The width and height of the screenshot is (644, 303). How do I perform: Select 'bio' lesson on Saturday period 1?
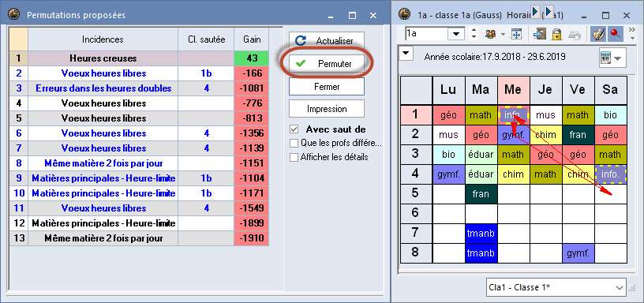pyautogui.click(x=610, y=114)
